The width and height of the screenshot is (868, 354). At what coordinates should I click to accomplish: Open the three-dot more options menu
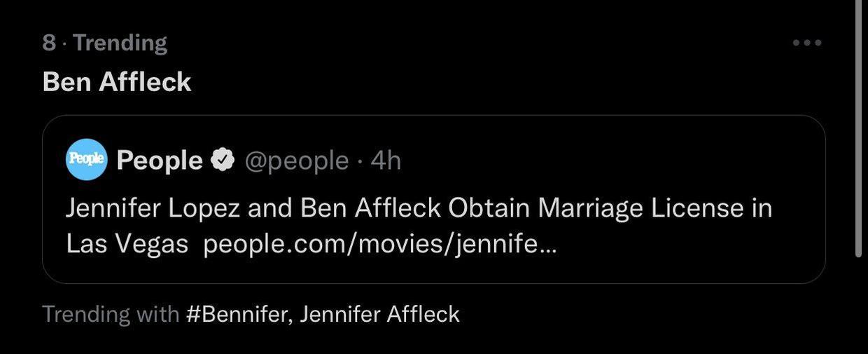(x=806, y=43)
